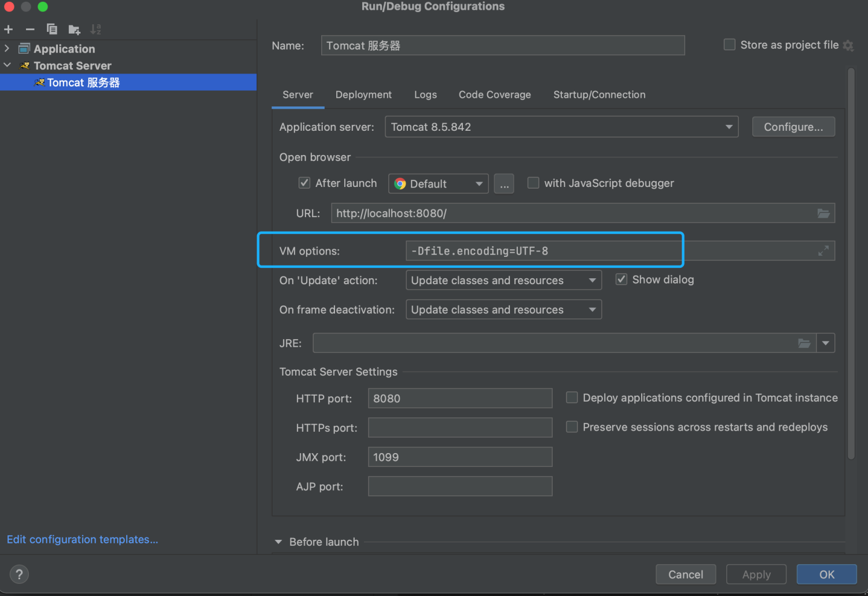Sort configurations alphabetically icon
The height and width of the screenshot is (596, 868).
pyautogui.click(x=96, y=29)
